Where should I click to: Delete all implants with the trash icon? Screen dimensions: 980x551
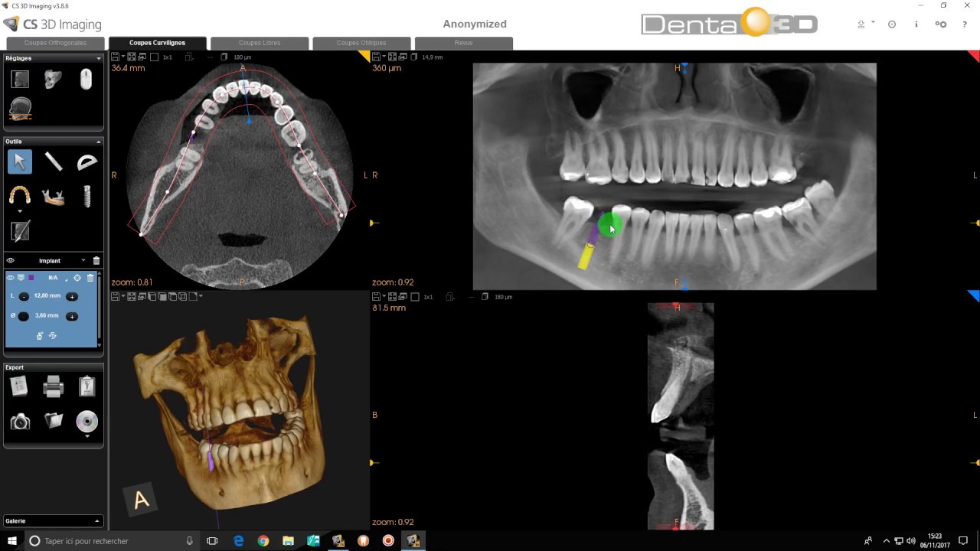[x=96, y=261]
